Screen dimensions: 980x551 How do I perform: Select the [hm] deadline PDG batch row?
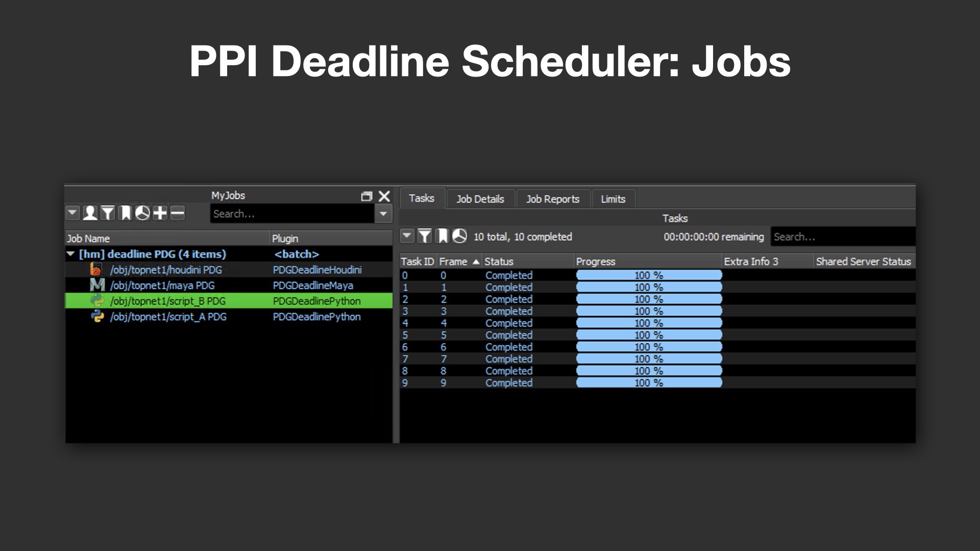(229, 254)
